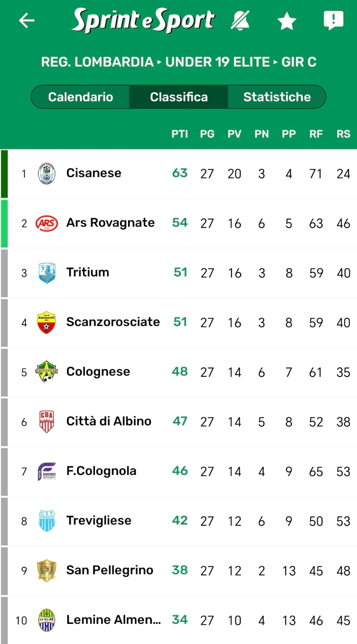The image size is (357, 644).
Task: Tap the Città di Albino crest
Action: pyautogui.click(x=47, y=421)
